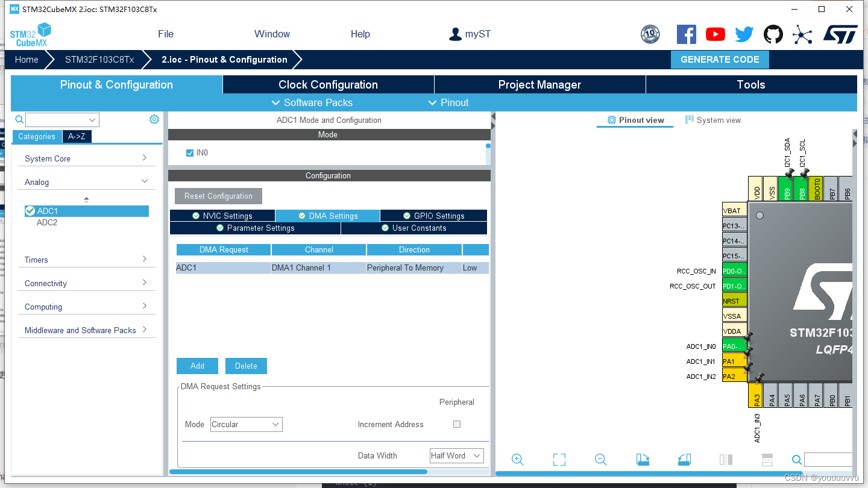The width and height of the screenshot is (868, 488).
Task: Open the GitHub icon link
Action: [x=773, y=34]
